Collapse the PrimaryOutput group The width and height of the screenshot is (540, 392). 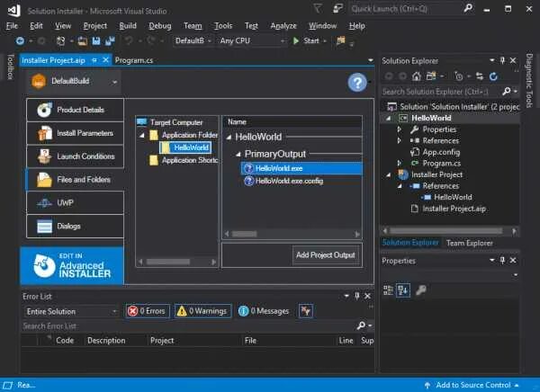(x=238, y=154)
